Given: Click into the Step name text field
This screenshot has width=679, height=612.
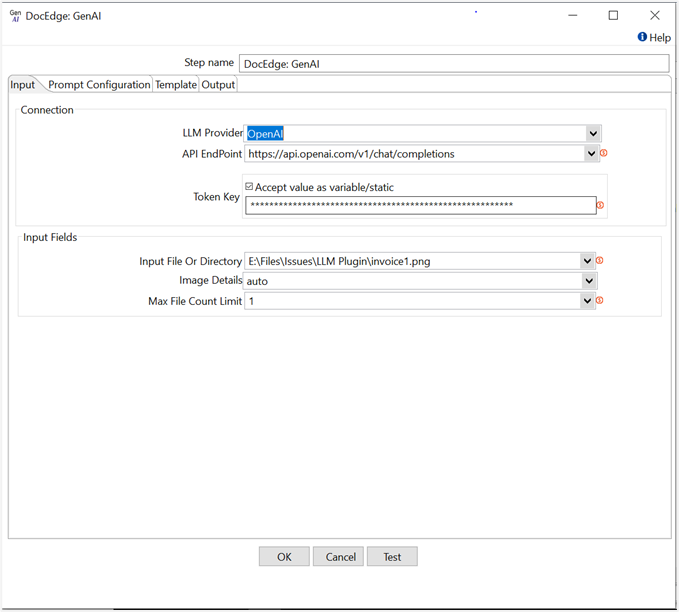Looking at the screenshot, I should click(x=454, y=64).
